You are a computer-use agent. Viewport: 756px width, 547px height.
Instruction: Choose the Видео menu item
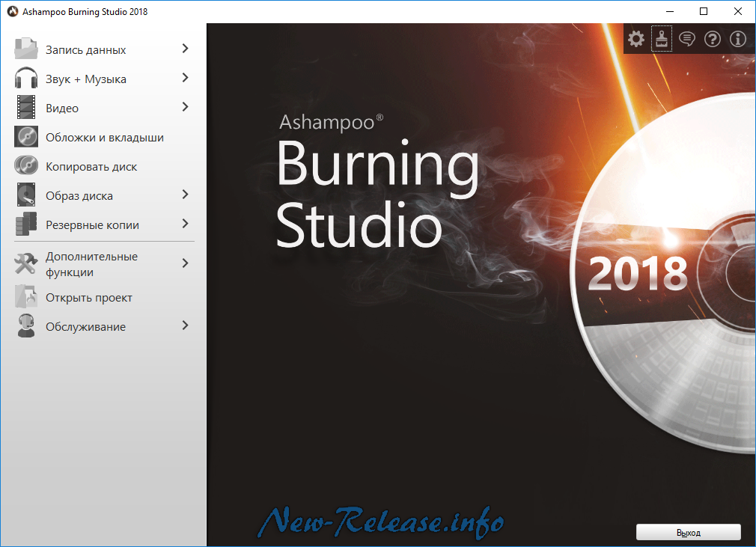103,108
